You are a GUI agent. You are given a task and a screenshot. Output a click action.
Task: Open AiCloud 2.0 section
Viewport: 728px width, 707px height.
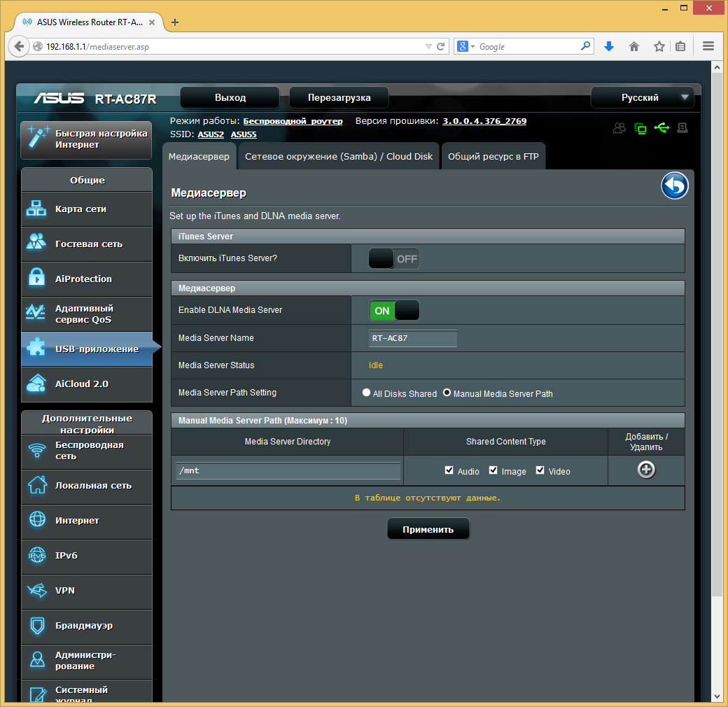(x=87, y=384)
